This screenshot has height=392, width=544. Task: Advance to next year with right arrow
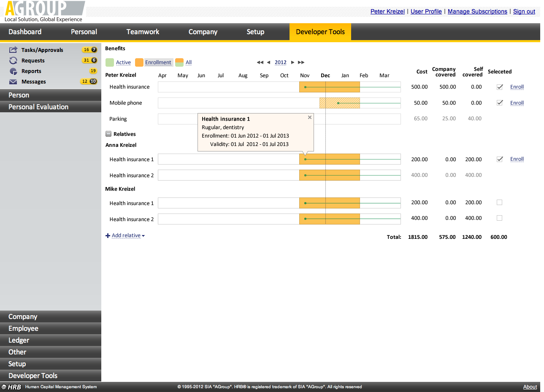(x=292, y=62)
